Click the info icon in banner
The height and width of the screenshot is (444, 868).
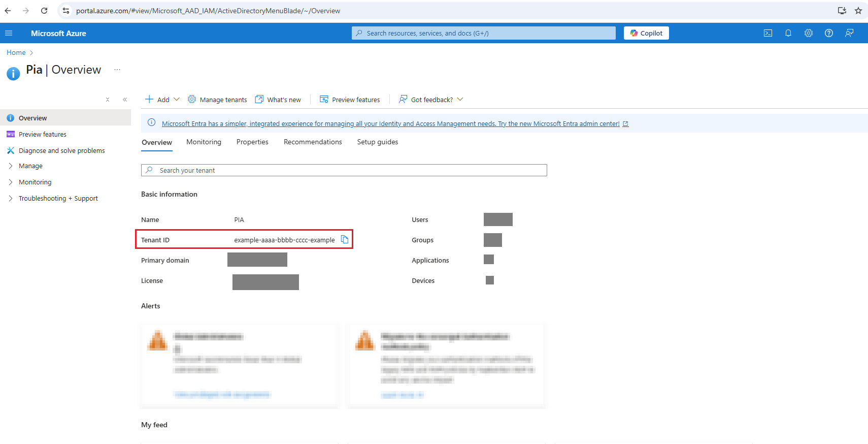coord(151,122)
